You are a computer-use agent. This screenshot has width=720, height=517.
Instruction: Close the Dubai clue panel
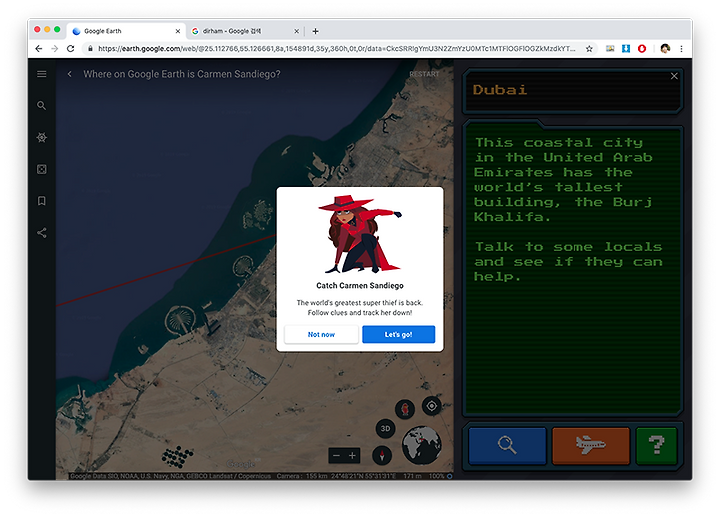click(x=674, y=76)
